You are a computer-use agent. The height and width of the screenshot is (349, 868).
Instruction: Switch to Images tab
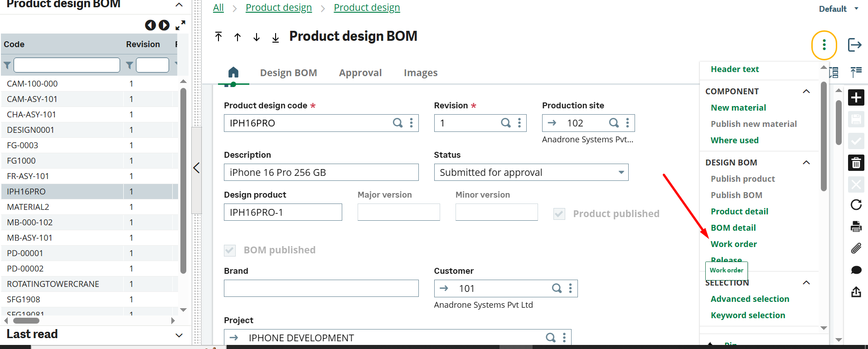click(x=421, y=73)
